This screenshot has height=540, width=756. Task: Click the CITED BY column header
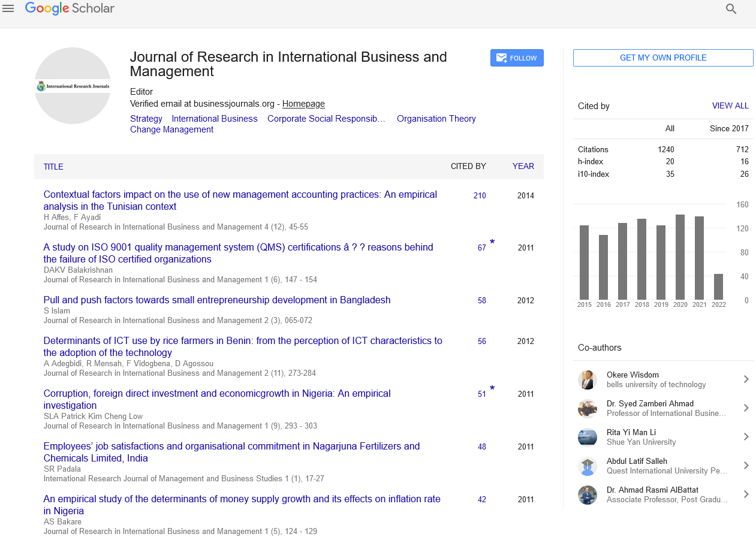pos(468,167)
